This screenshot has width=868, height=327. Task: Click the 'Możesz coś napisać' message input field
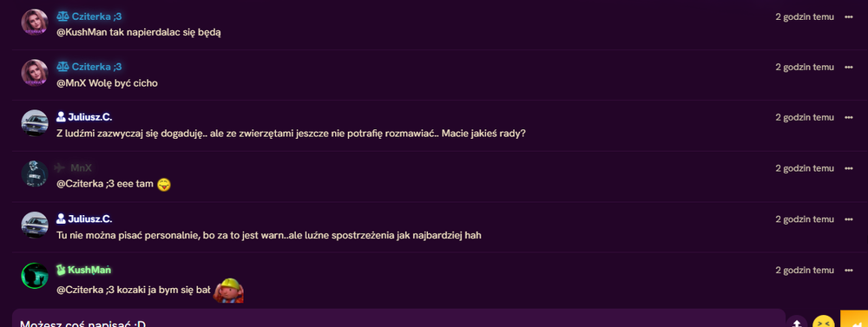(x=398, y=318)
